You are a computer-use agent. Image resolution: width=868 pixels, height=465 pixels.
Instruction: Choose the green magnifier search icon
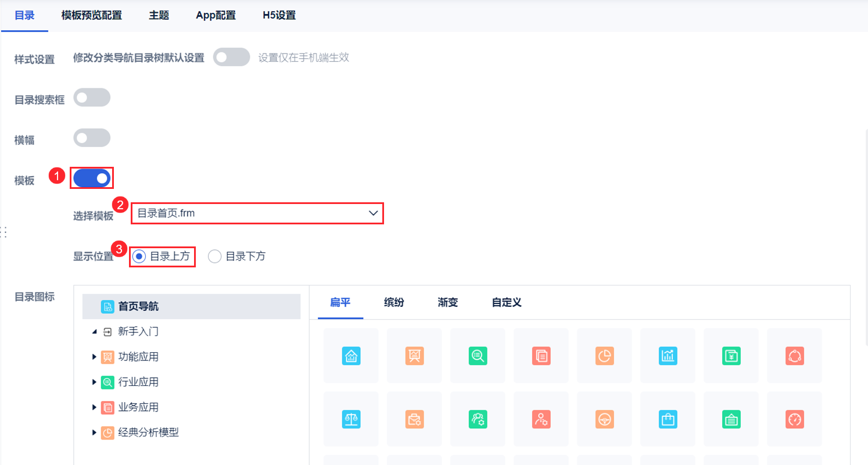478,356
